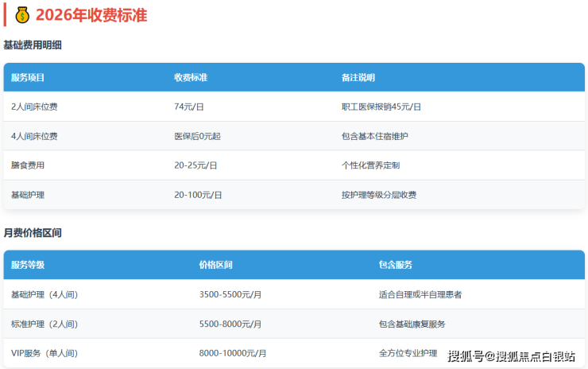
Task: Click the 2026年收费标准 title text
Action: coord(91,14)
